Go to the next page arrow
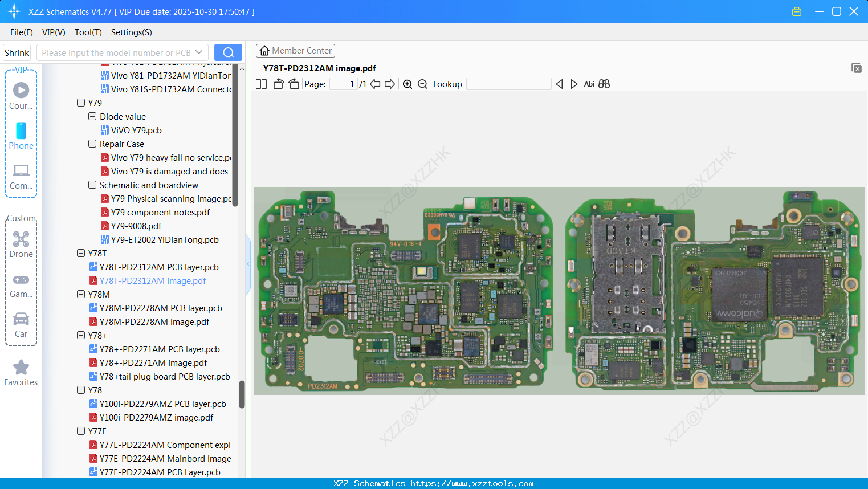The height and width of the screenshot is (489, 868). tap(390, 84)
